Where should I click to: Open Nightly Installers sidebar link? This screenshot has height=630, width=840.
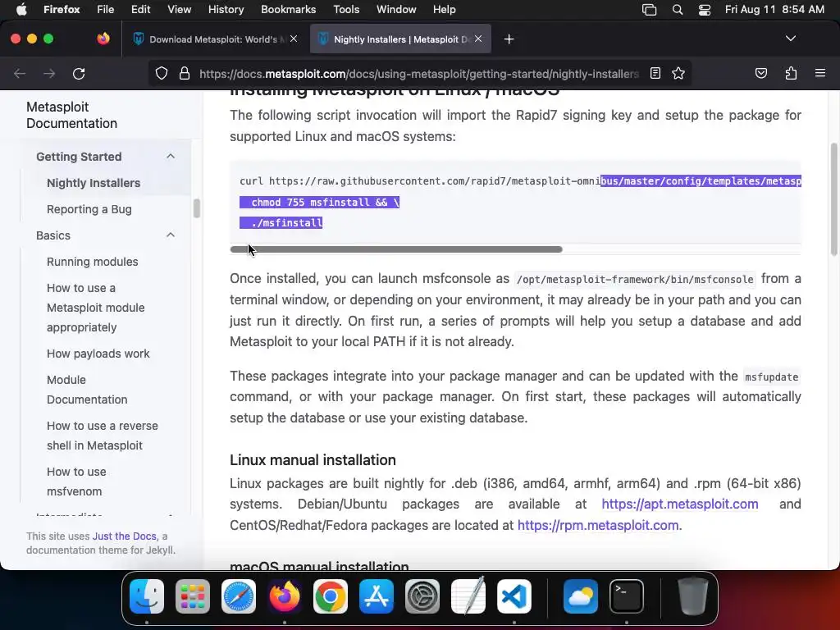click(x=94, y=183)
